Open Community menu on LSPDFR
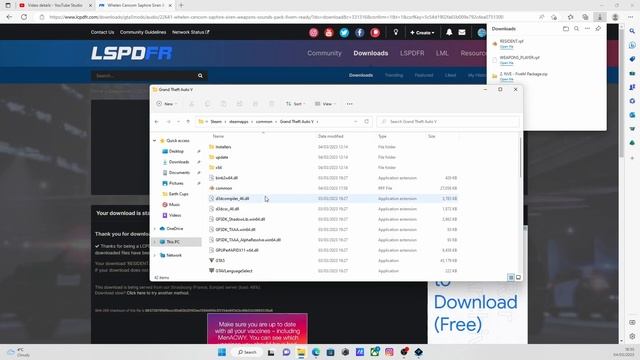This screenshot has width=640, height=360. [324, 53]
